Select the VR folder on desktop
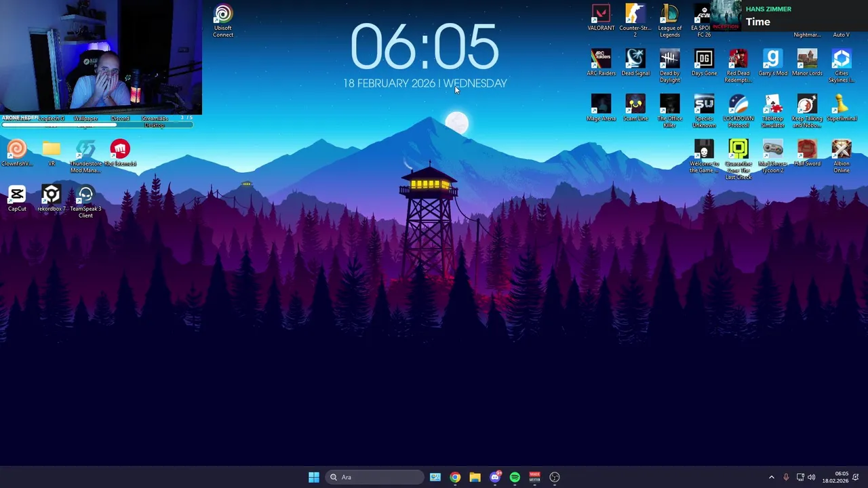The height and width of the screenshot is (488, 868). click(52, 153)
